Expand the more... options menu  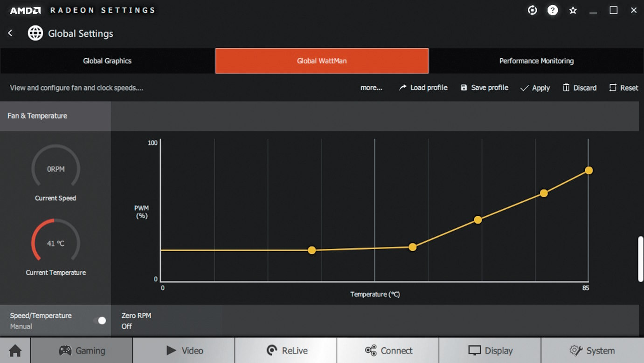coord(371,88)
